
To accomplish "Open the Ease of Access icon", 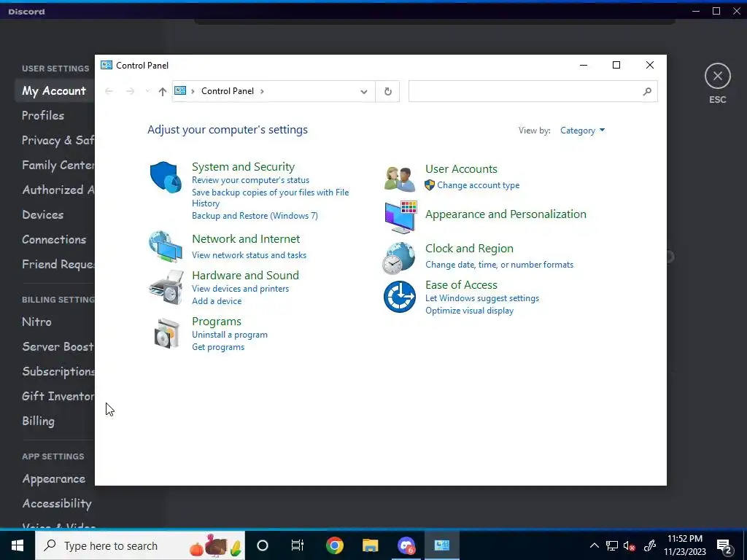I will (400, 297).
